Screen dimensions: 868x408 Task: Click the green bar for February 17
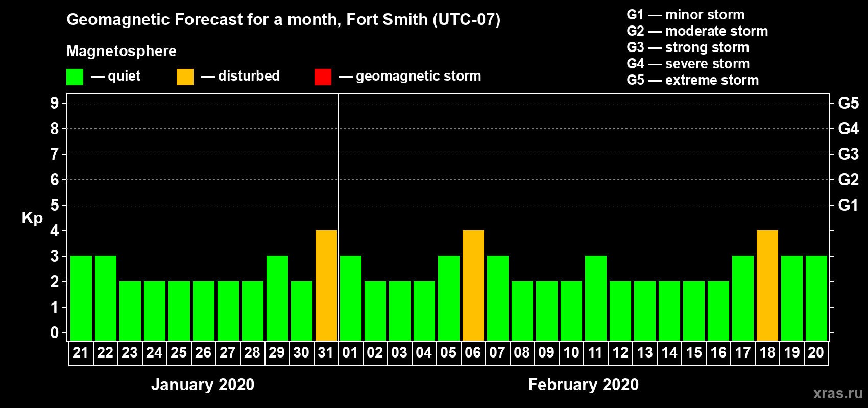(743, 298)
